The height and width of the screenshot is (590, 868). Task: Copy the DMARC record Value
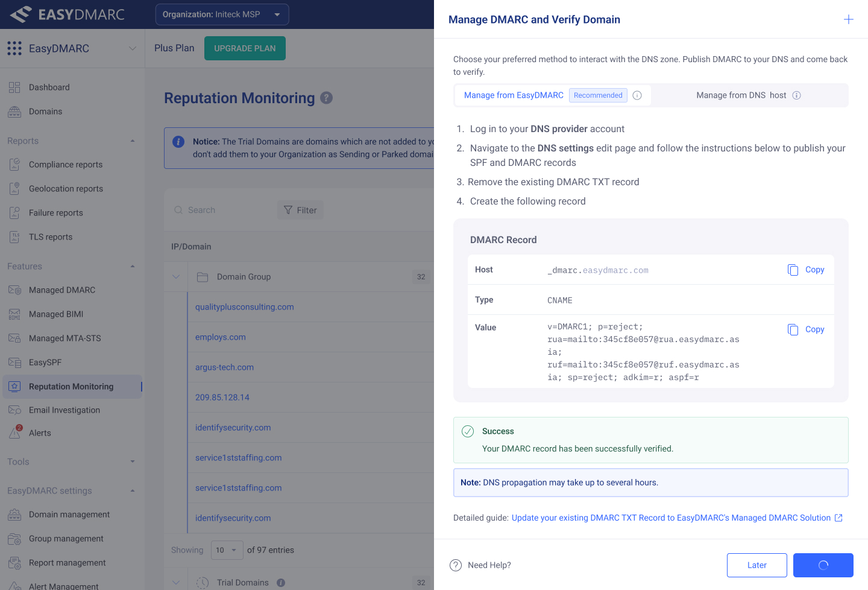[x=806, y=329]
